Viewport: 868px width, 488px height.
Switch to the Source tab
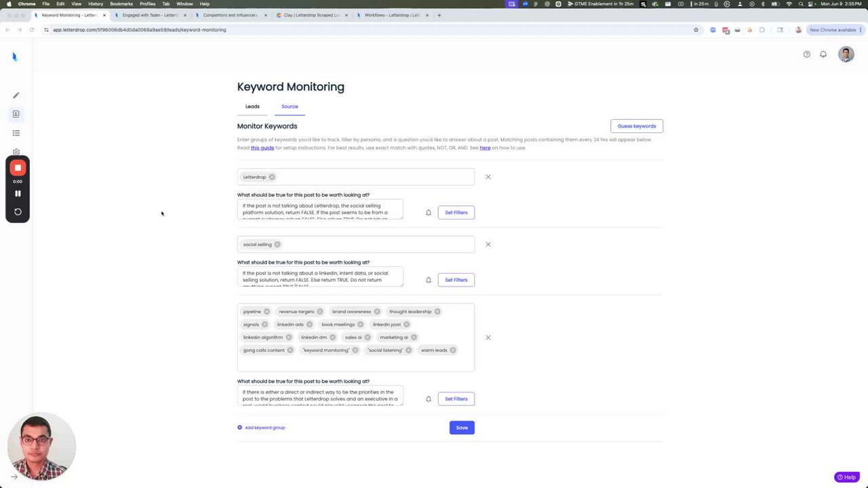click(290, 106)
